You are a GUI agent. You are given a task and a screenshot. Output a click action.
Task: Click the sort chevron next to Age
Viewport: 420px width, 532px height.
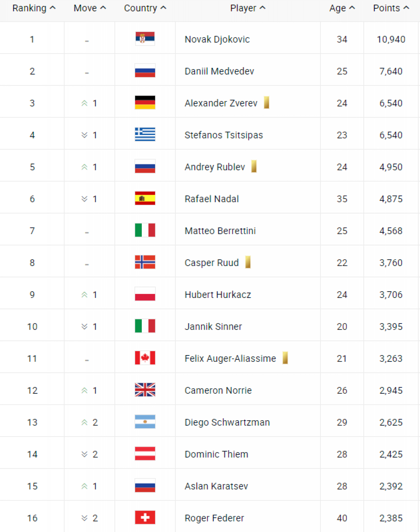click(x=352, y=8)
